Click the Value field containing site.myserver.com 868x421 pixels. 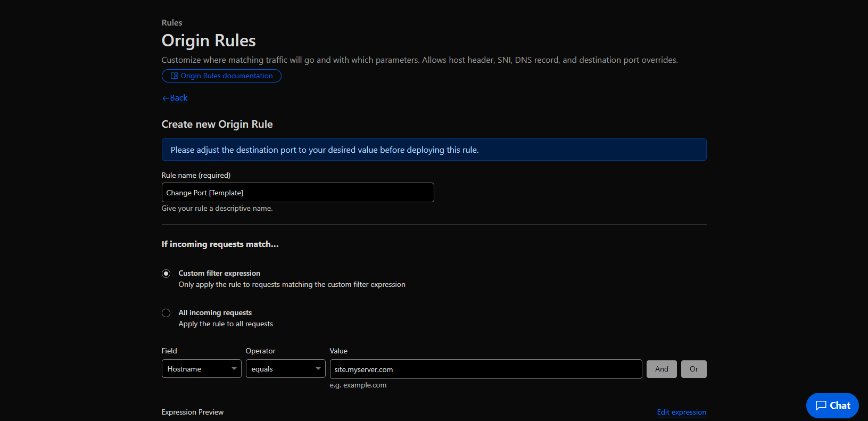click(x=485, y=369)
